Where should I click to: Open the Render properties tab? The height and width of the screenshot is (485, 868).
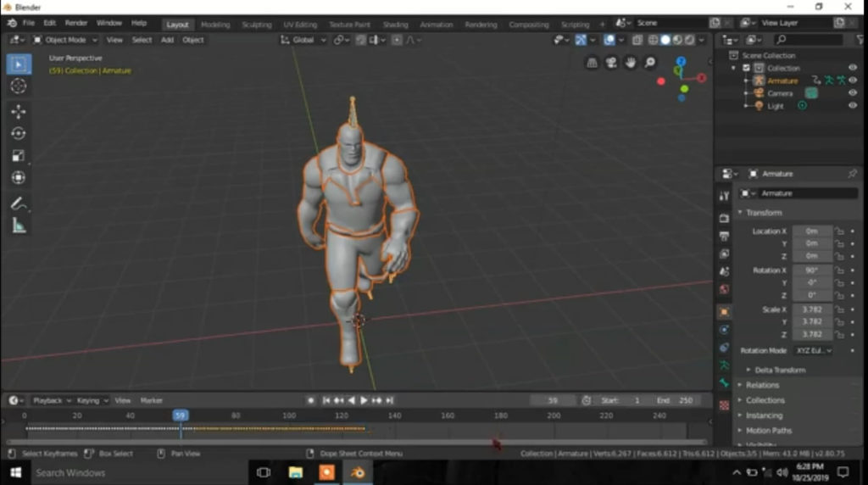click(724, 218)
